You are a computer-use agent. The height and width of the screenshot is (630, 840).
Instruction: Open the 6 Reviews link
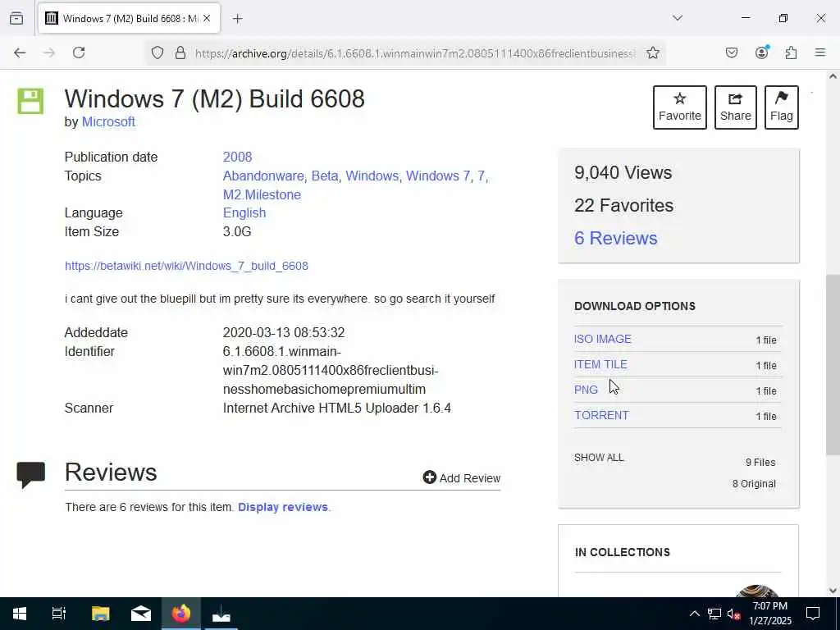pyautogui.click(x=615, y=239)
